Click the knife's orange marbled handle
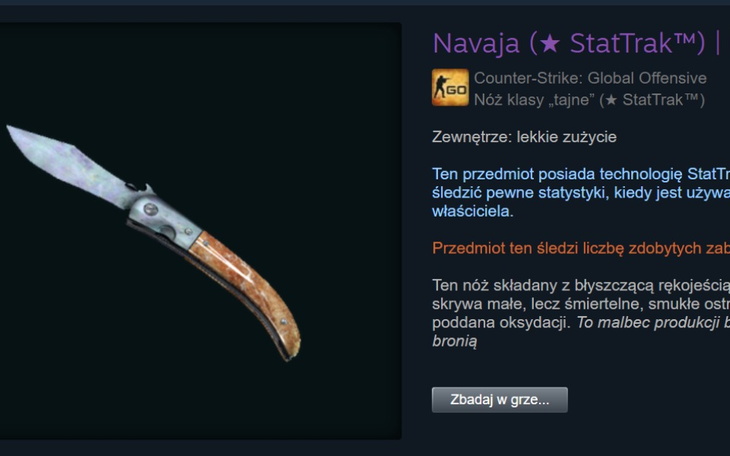The width and height of the screenshot is (730, 456). pos(242,284)
